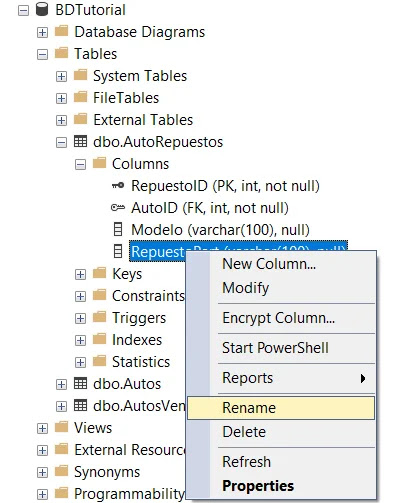Collapse the Tables node
The height and width of the screenshot is (503, 412).
[42, 55]
